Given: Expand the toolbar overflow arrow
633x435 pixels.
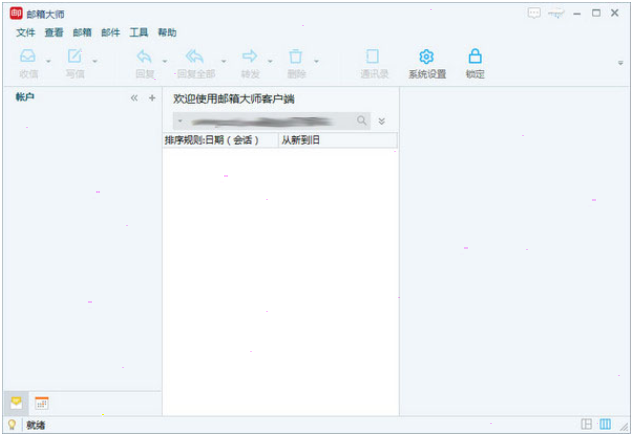Looking at the screenshot, I should [x=620, y=63].
